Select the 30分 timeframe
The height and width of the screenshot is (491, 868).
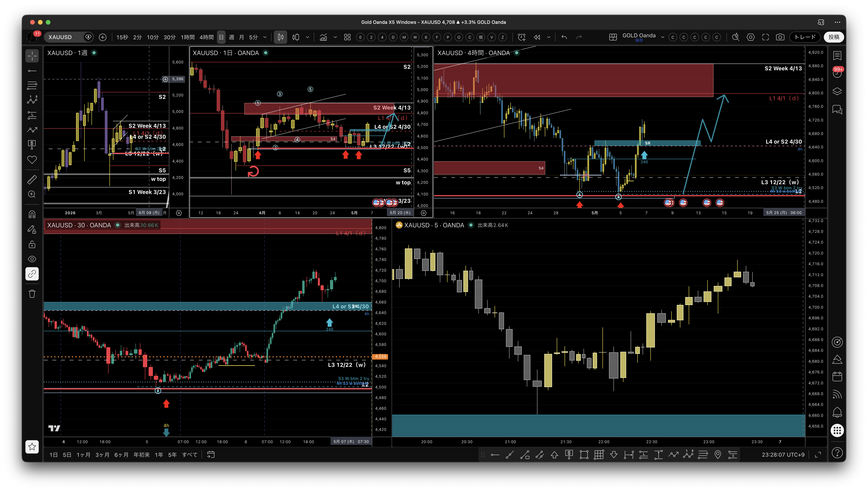tap(169, 37)
